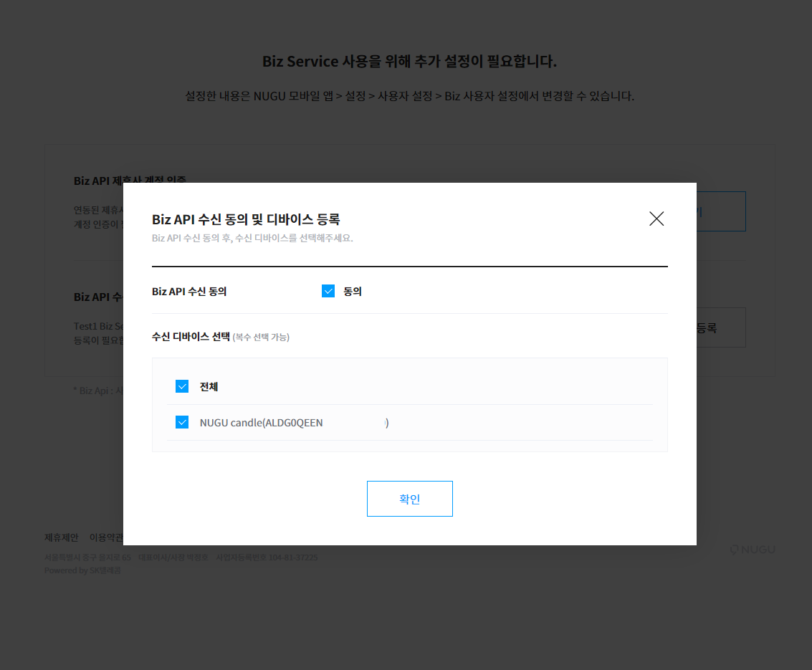
Task: Click the dialog subtitle about selecting devices
Action: point(252,238)
